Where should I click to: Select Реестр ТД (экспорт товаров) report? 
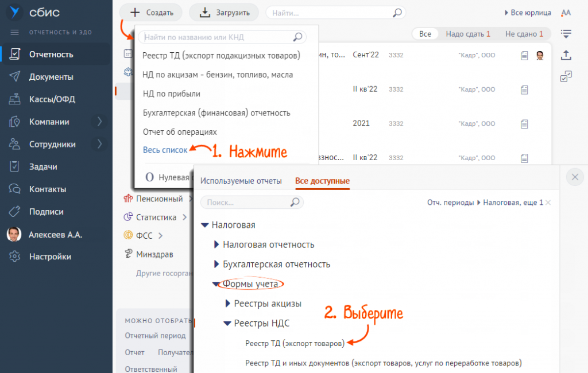coord(295,344)
